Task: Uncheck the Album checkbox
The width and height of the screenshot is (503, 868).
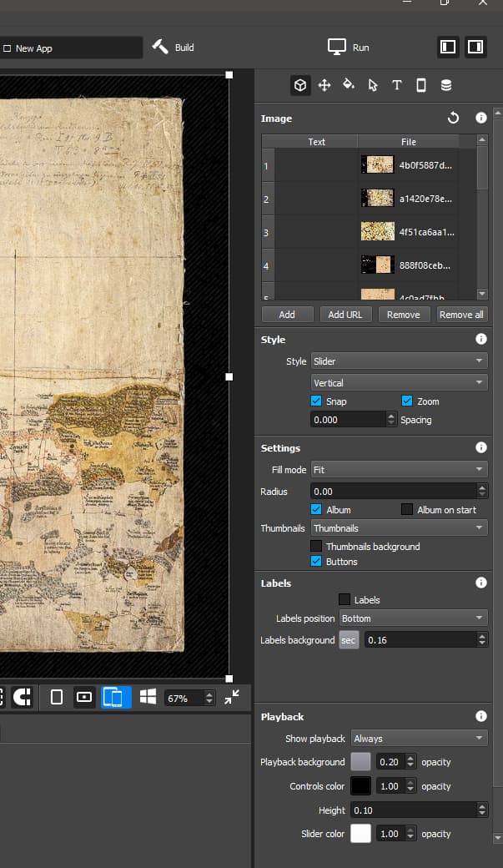Action: coord(316,510)
